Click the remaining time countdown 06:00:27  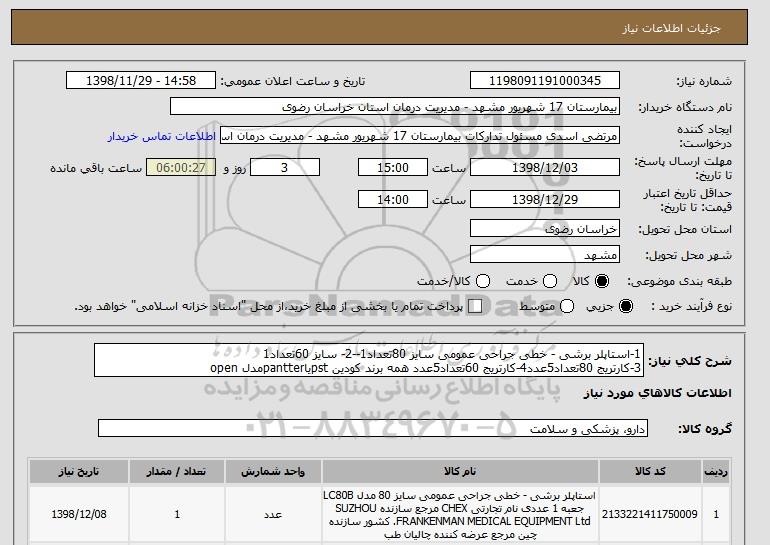[181, 167]
